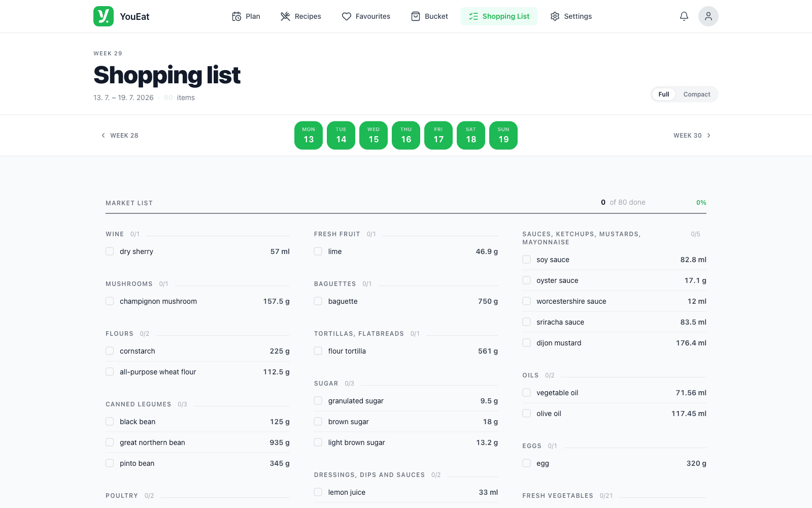Check off sriracha sauce
Screen dimensions: 812x508
click(x=527, y=322)
